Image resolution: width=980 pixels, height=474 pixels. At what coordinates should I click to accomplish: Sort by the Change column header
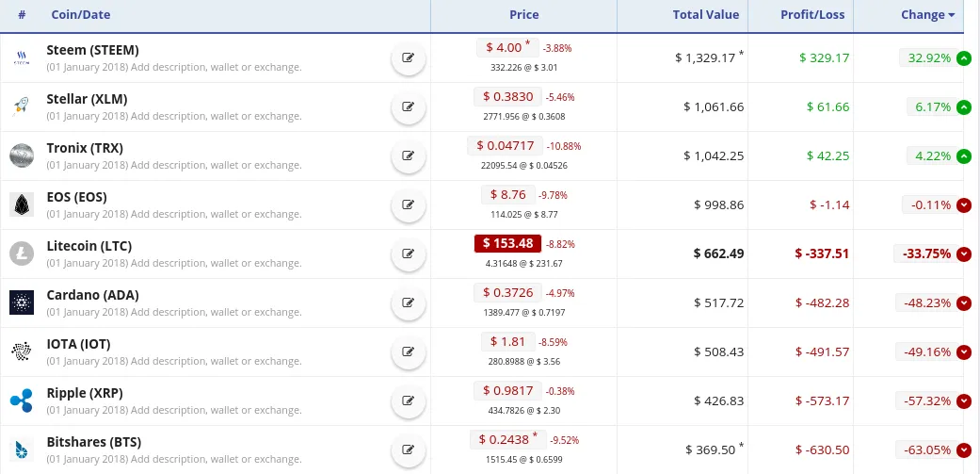tap(927, 15)
